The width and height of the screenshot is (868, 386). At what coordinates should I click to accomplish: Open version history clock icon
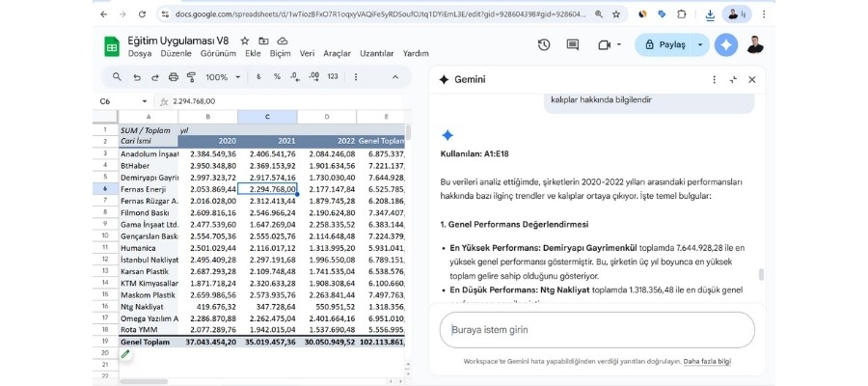(x=544, y=44)
